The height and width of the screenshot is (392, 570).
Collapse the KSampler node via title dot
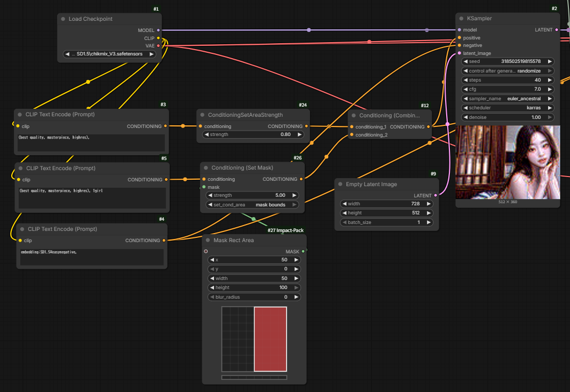(461, 19)
